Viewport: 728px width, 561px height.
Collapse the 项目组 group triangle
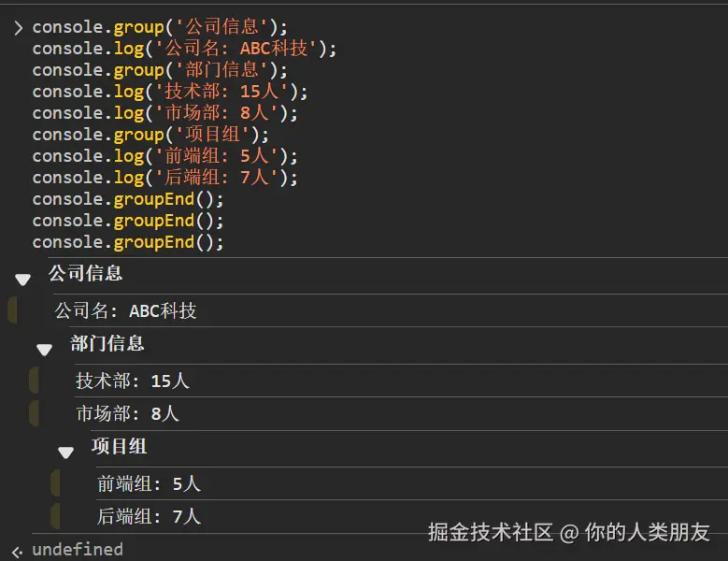[x=66, y=453]
